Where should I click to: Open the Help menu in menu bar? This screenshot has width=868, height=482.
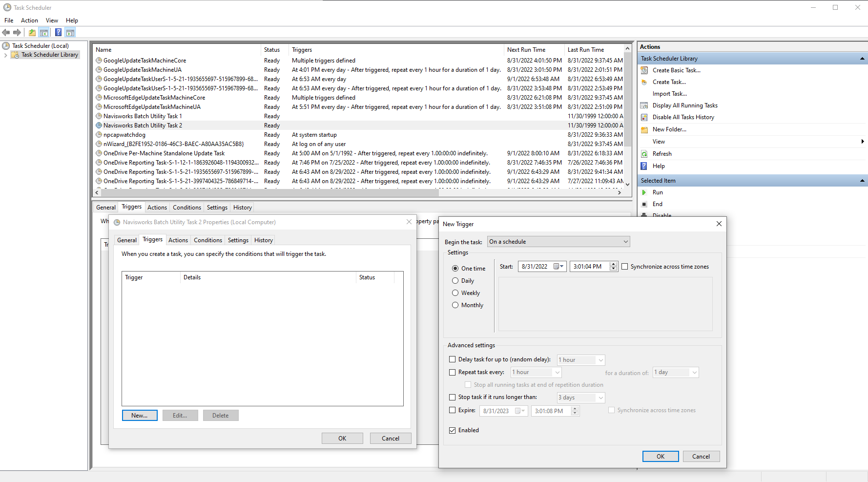coord(72,21)
